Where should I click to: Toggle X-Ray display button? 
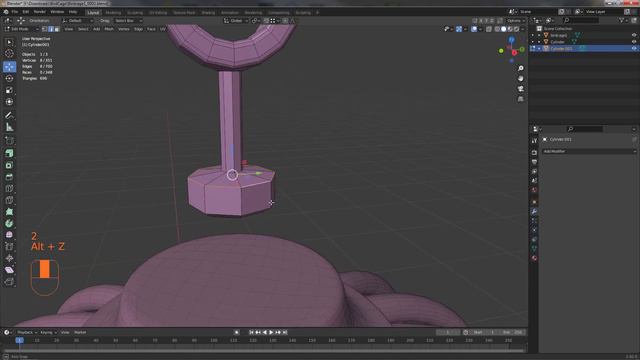(489, 29)
